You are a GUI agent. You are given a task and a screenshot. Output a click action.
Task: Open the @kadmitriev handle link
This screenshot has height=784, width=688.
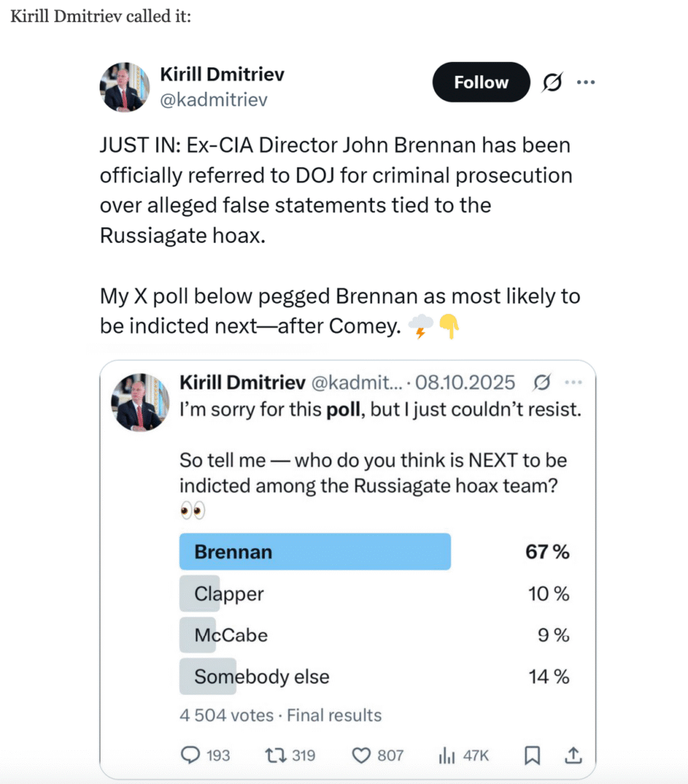point(214,100)
